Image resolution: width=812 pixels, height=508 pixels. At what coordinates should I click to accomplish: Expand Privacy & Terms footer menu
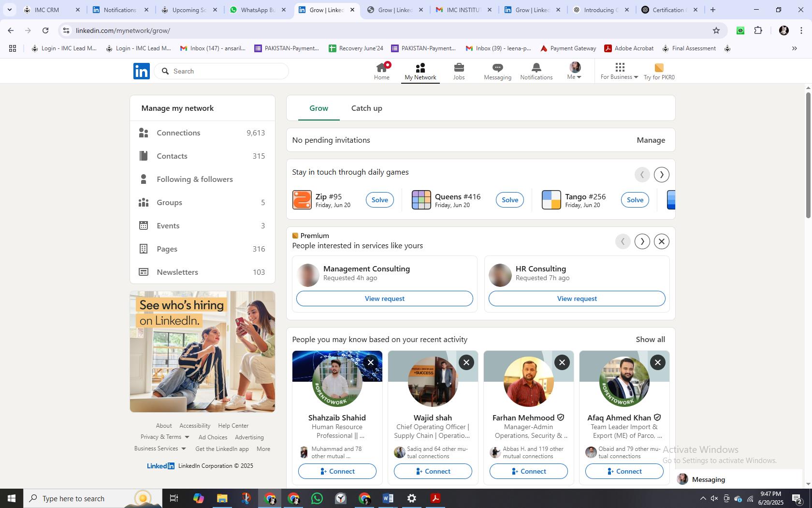(165, 437)
